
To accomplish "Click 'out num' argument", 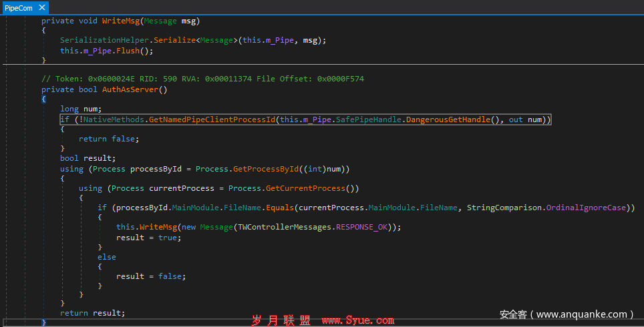I will point(525,119).
